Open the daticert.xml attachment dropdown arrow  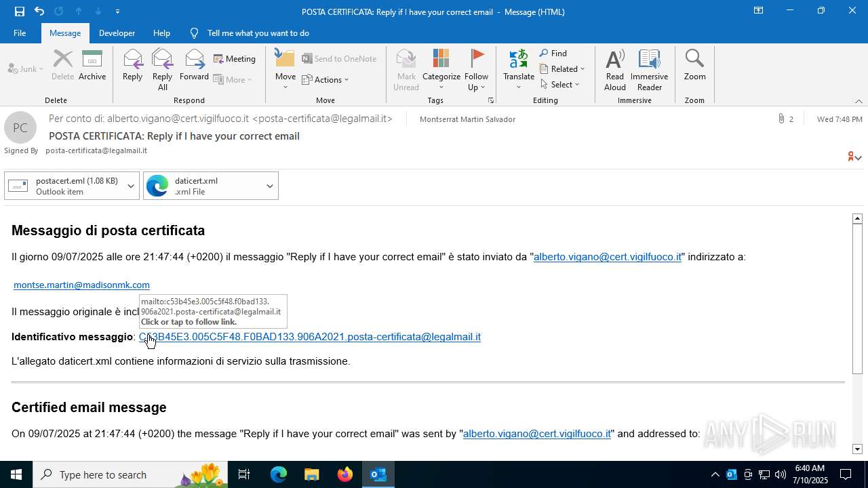click(270, 186)
